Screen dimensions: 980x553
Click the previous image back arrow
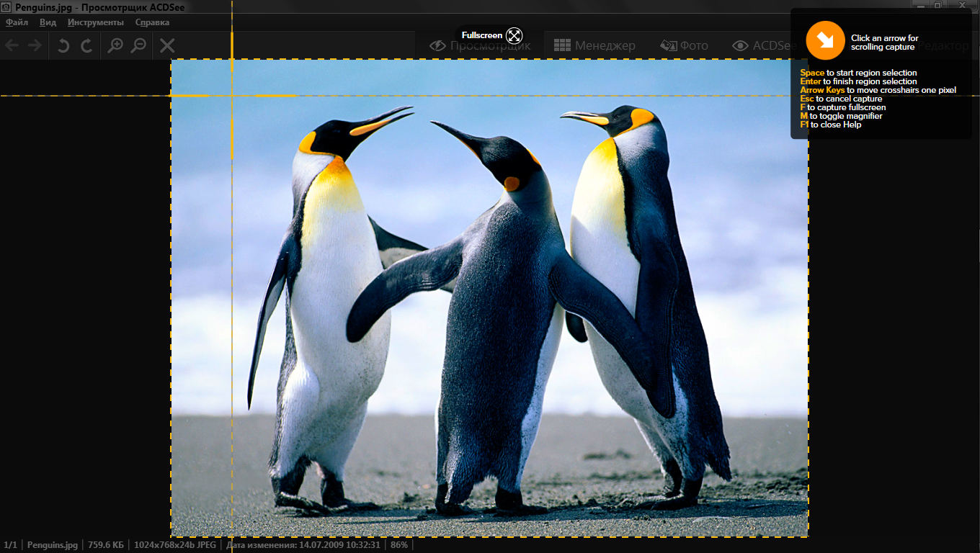(12, 46)
